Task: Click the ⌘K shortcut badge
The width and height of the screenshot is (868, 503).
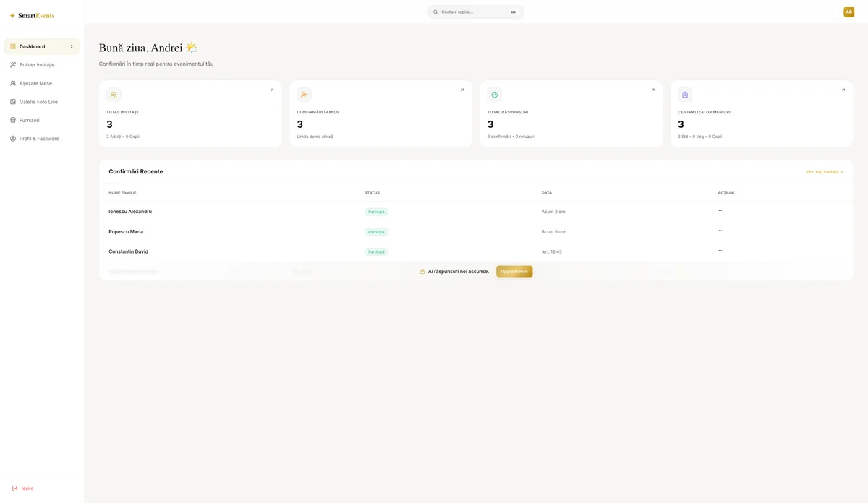Action: click(514, 12)
